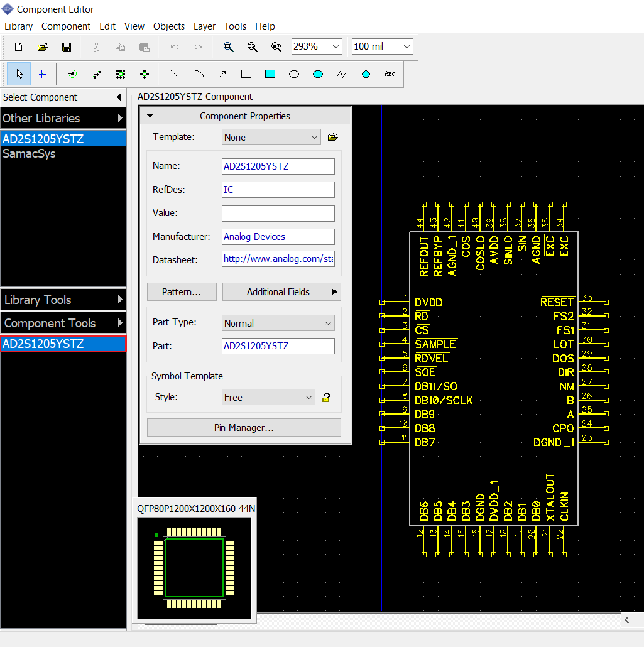Place a single pin tool
The width and height of the screenshot is (644, 647).
click(73, 74)
